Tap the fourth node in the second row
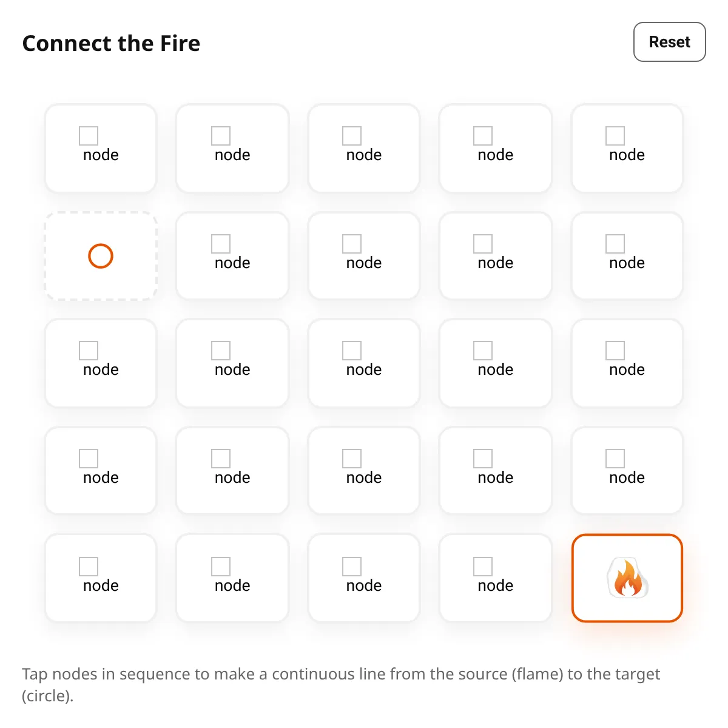The width and height of the screenshot is (728, 728). pos(496,256)
